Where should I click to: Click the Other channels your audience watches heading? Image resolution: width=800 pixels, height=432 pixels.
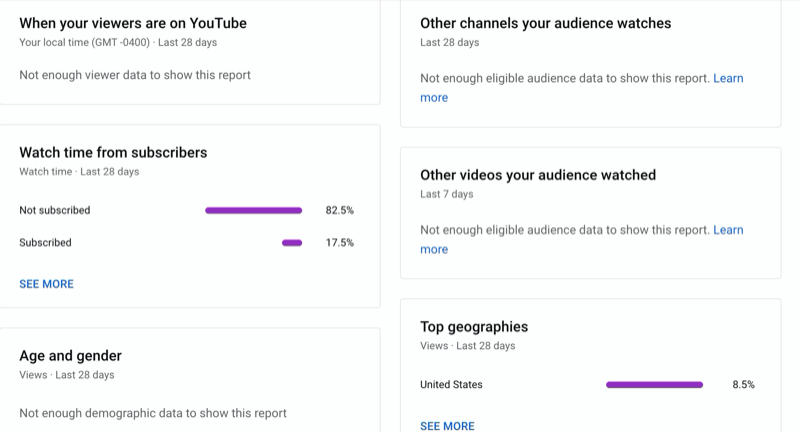click(x=545, y=23)
